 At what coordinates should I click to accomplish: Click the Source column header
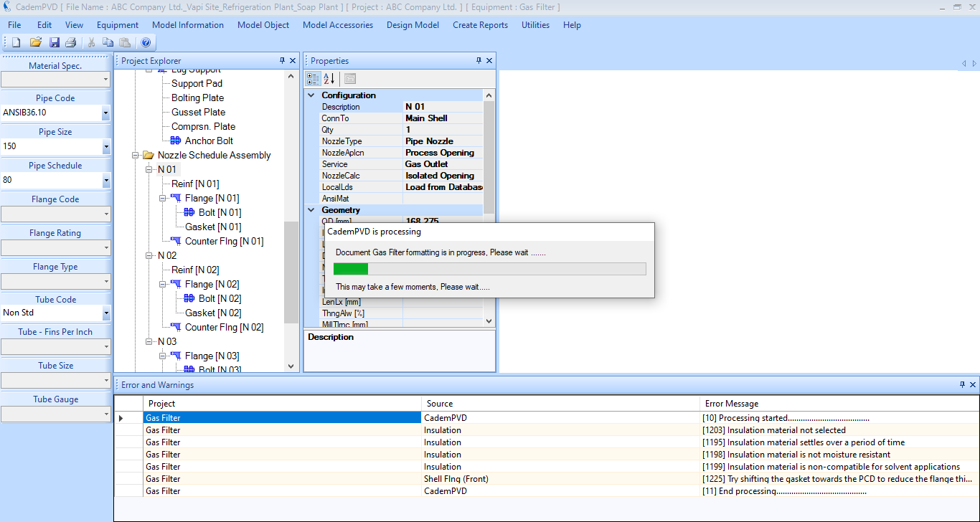pyautogui.click(x=560, y=404)
